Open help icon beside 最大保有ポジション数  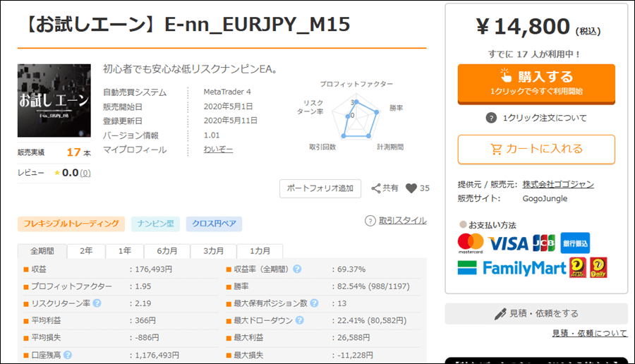click(314, 303)
